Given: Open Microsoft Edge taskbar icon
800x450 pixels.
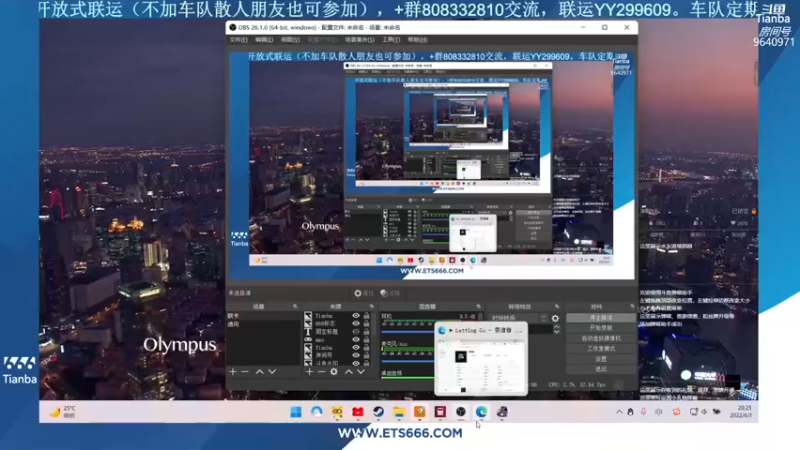Looking at the screenshot, I should point(482,412).
